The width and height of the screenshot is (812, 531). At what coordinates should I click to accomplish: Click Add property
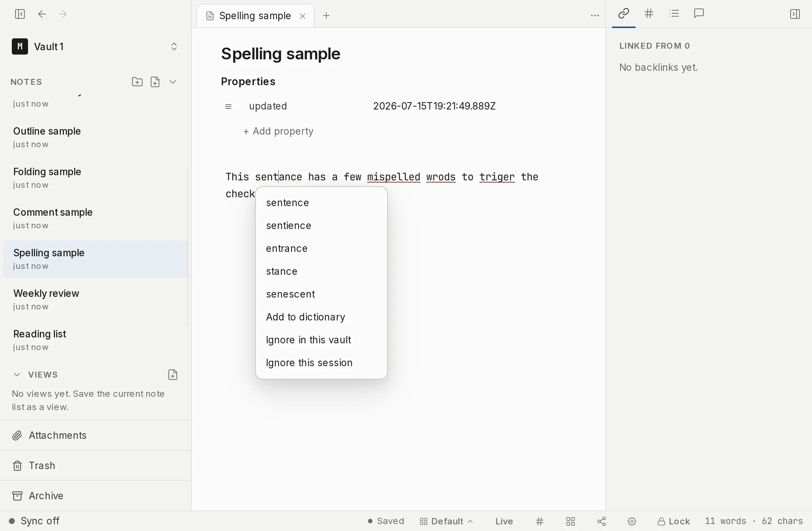tap(278, 131)
